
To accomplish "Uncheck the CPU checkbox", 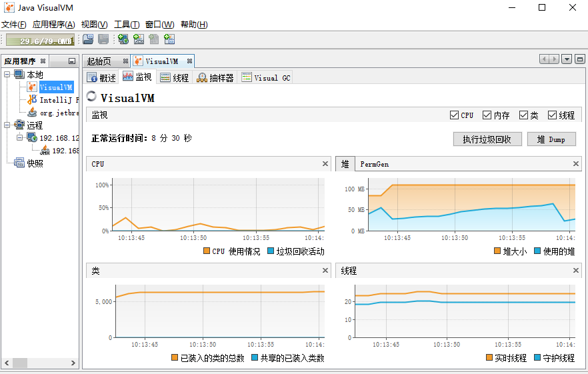I will pos(454,115).
